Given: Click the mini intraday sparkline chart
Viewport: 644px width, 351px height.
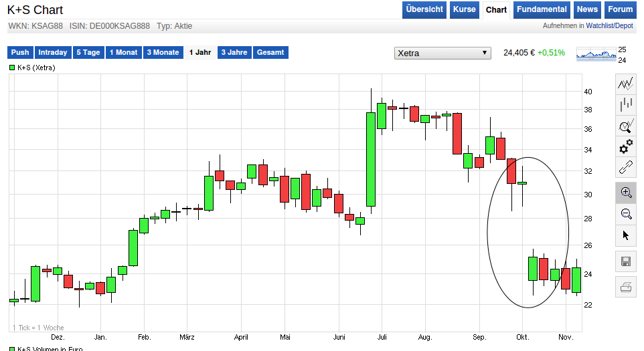Looking at the screenshot, I should 596,54.
